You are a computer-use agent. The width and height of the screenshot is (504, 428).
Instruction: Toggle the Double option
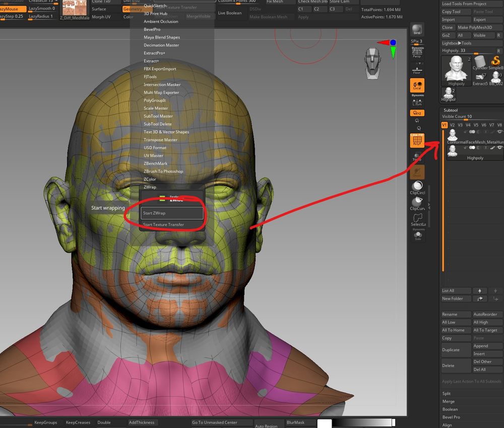tap(104, 422)
